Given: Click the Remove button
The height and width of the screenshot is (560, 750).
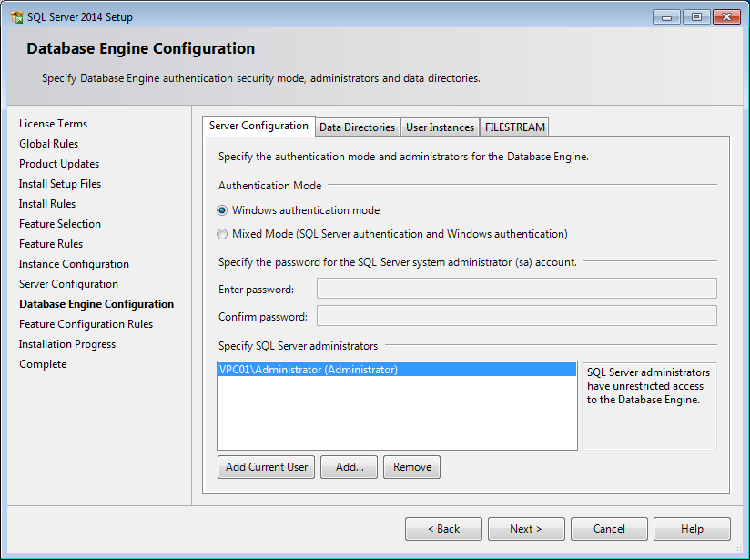Looking at the screenshot, I should pyautogui.click(x=411, y=467).
